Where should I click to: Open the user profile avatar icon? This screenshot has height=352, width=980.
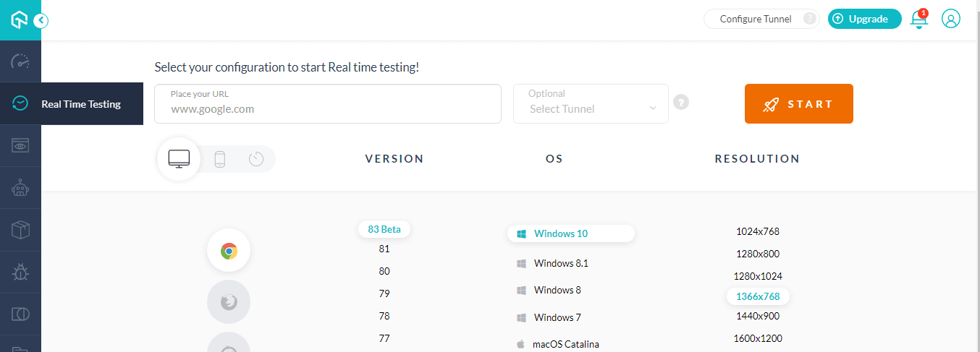(951, 20)
